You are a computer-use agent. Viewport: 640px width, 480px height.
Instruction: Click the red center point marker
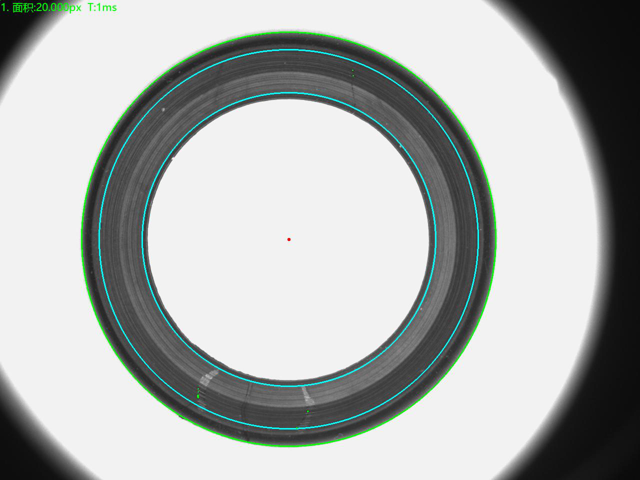289,239
